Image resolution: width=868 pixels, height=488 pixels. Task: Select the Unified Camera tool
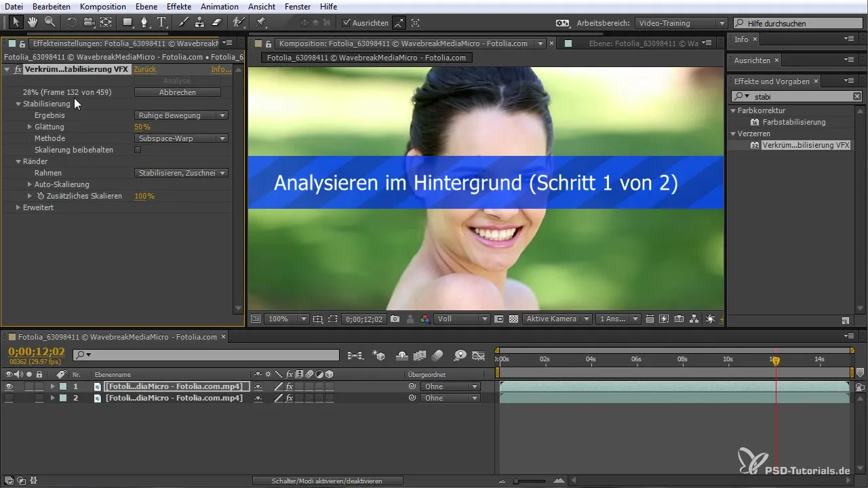point(88,22)
